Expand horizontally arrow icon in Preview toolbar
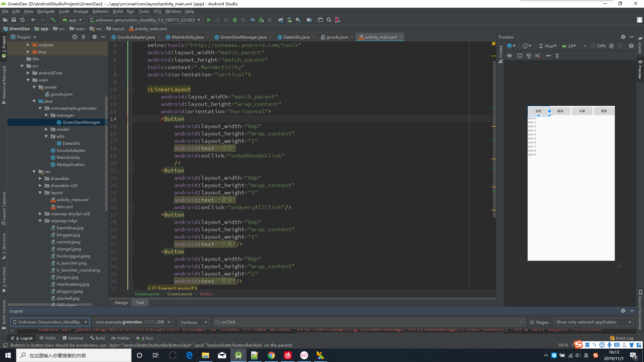This screenshot has height=362, width=644. (548, 56)
